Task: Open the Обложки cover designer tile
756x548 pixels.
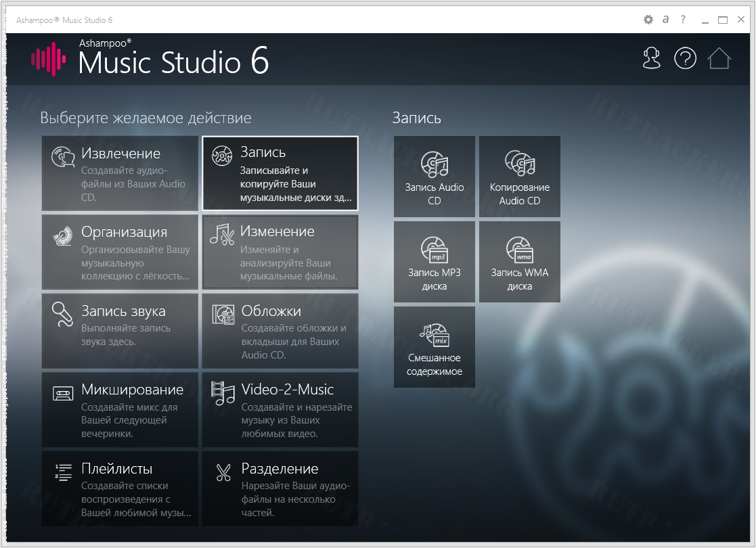Action: (280, 331)
